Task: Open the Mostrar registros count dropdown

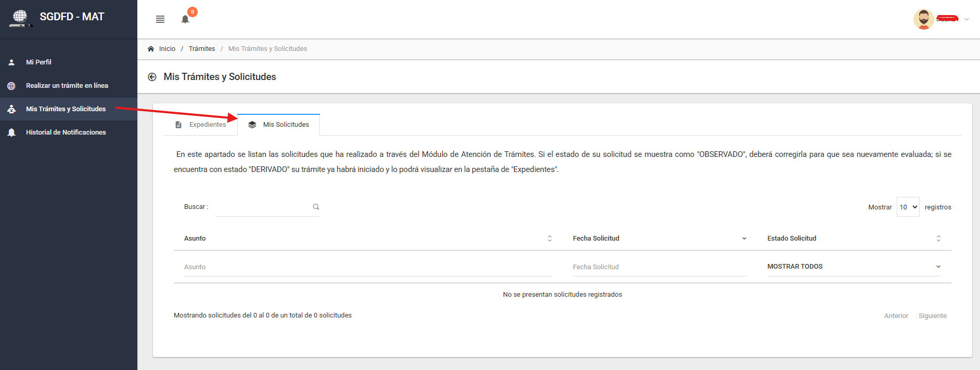Action: pos(908,207)
